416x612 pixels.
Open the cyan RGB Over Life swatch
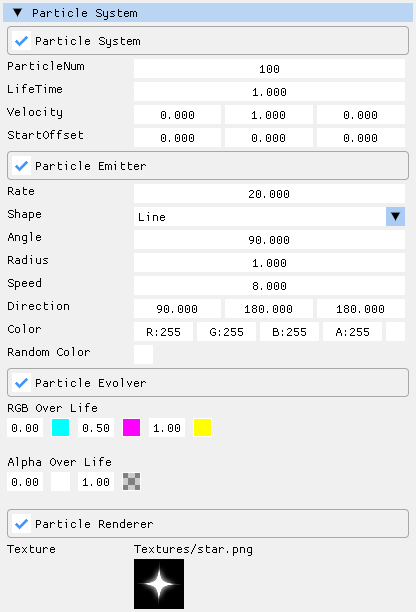click(60, 427)
